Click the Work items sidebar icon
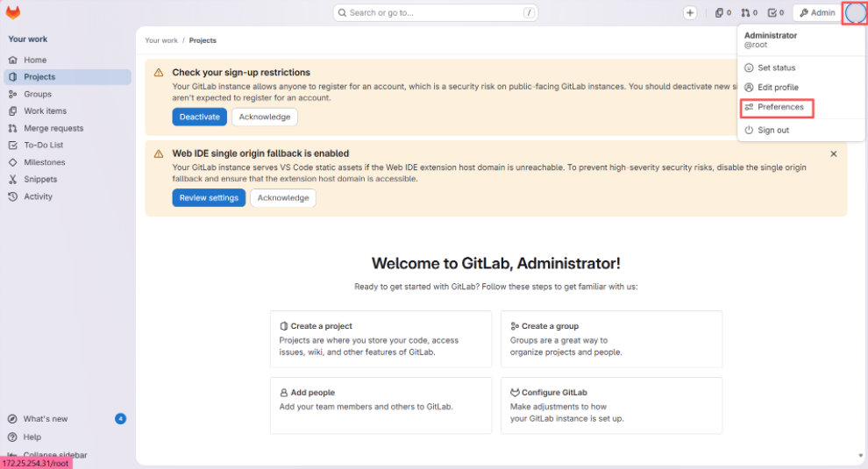The height and width of the screenshot is (469, 868). pos(13,110)
